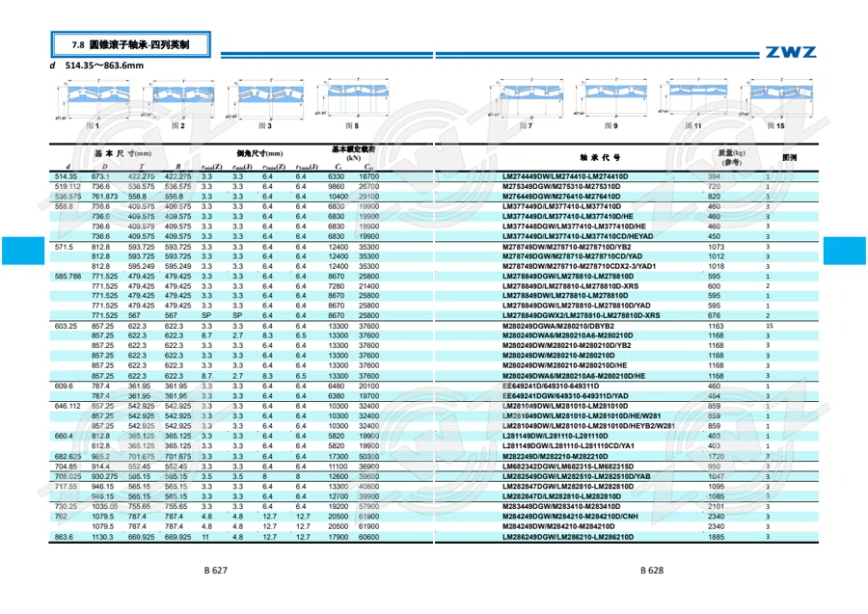The width and height of the screenshot is (868, 614).
Task: Click the section title 7.8 圆锥滚子轴承-四列英制
Action: [130, 44]
